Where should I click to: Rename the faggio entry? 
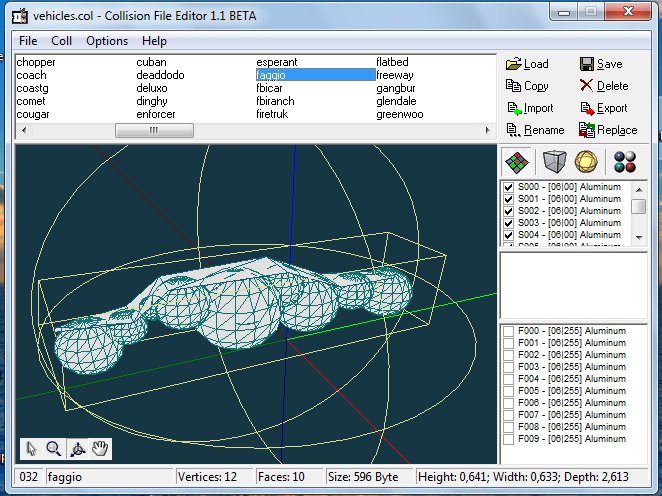pos(535,130)
